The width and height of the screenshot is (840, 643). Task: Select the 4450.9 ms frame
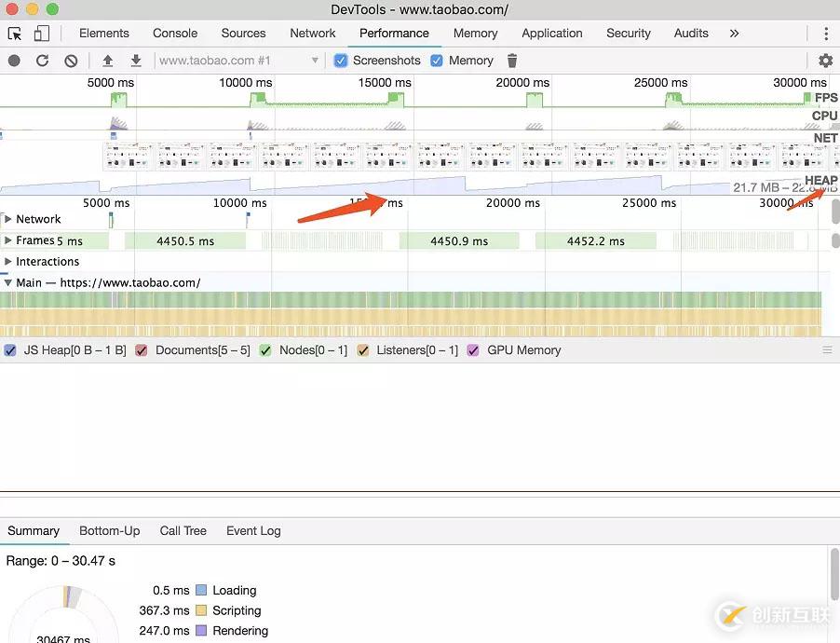click(x=459, y=240)
